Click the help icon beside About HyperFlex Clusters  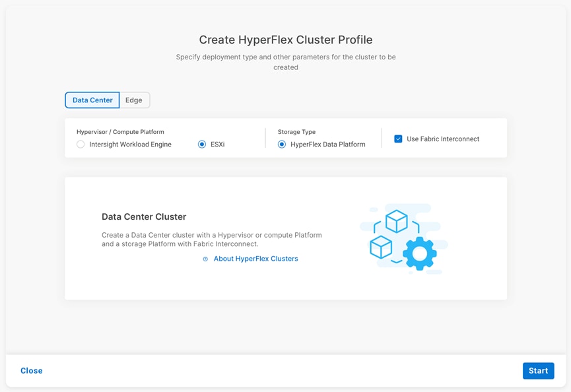[x=205, y=259]
